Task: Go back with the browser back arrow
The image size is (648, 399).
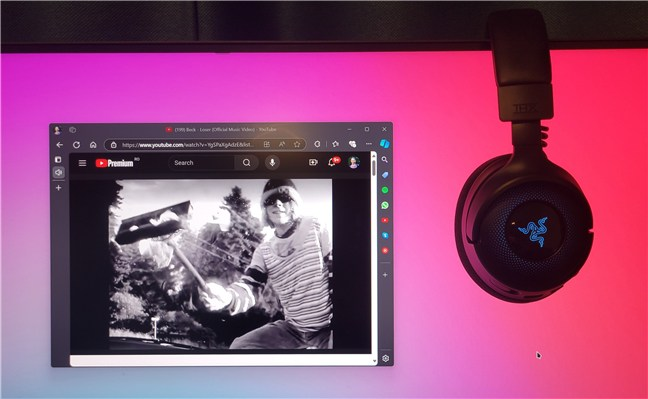Action: tap(60, 145)
